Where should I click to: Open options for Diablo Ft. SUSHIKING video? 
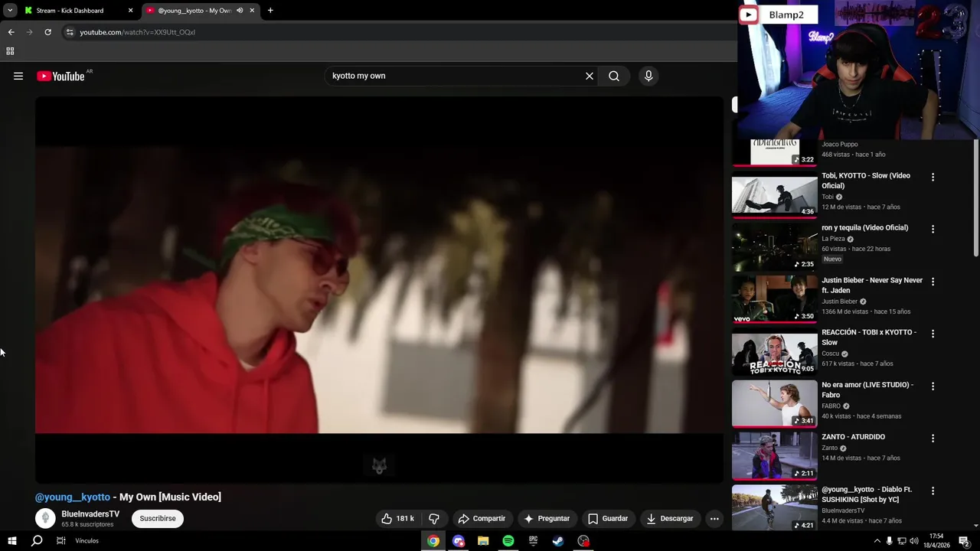933,491
